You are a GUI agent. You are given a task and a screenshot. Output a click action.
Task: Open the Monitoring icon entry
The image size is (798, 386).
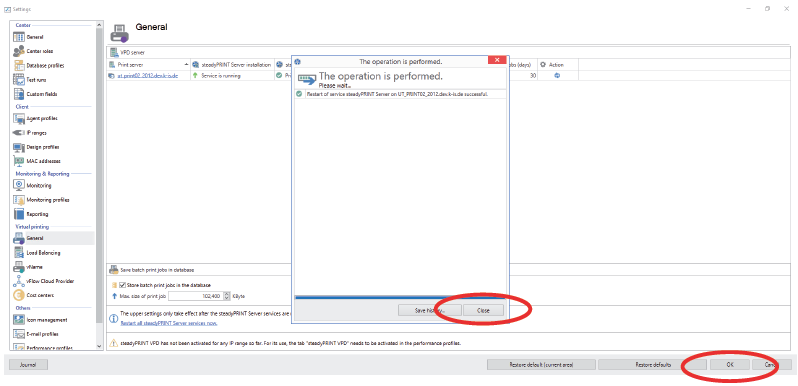pos(19,185)
